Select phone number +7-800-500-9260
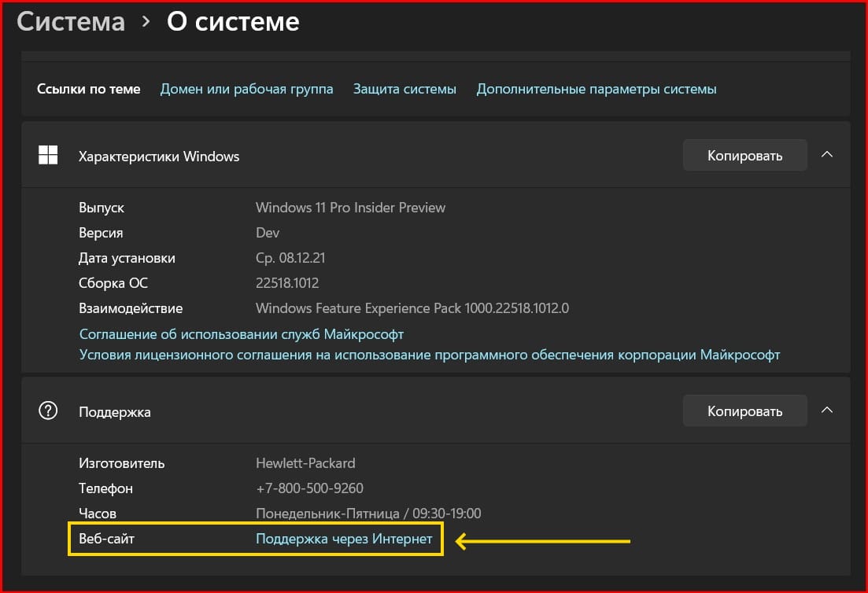The height and width of the screenshot is (593, 868). click(x=309, y=488)
